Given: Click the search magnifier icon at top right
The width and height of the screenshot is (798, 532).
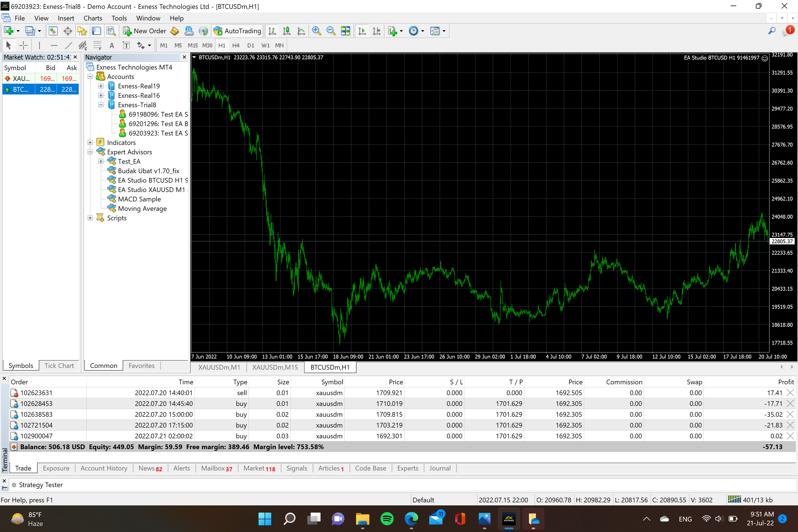Looking at the screenshot, I should coord(772,31).
